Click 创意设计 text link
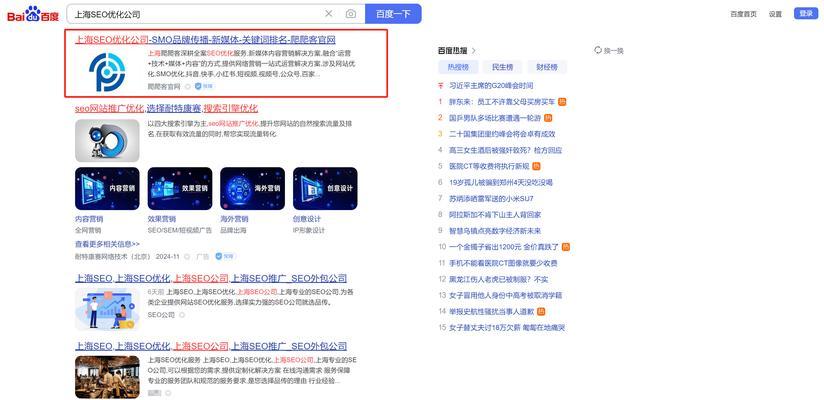Screen dimensions: 824x400 [306, 219]
